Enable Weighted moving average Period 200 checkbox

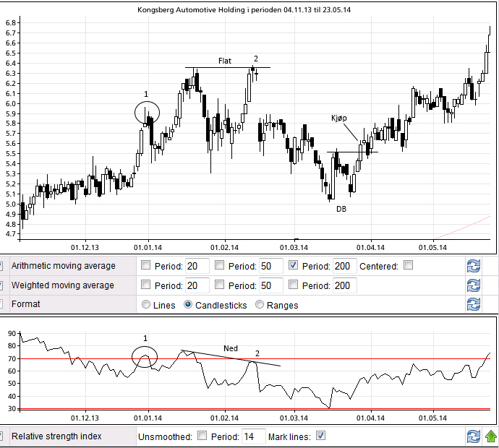pos(294,285)
